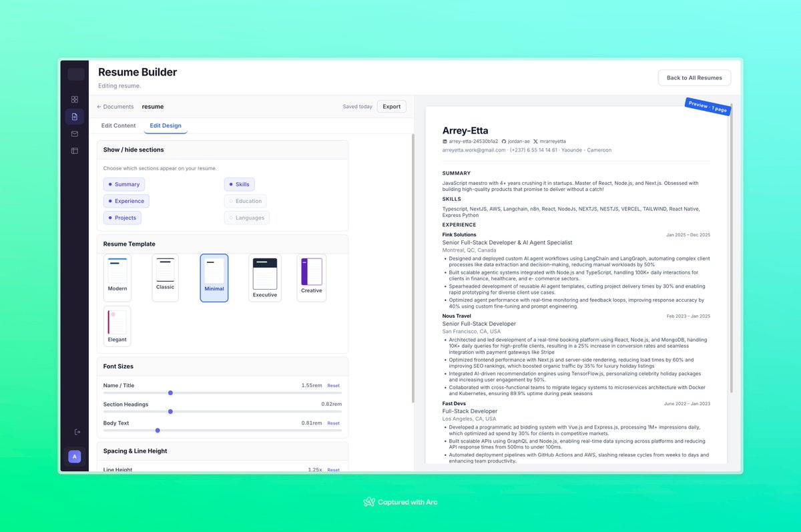This screenshot has width=801, height=532.
Task: Click the 'Feb 2023 – Jan 2025' date
Action: coord(688,316)
